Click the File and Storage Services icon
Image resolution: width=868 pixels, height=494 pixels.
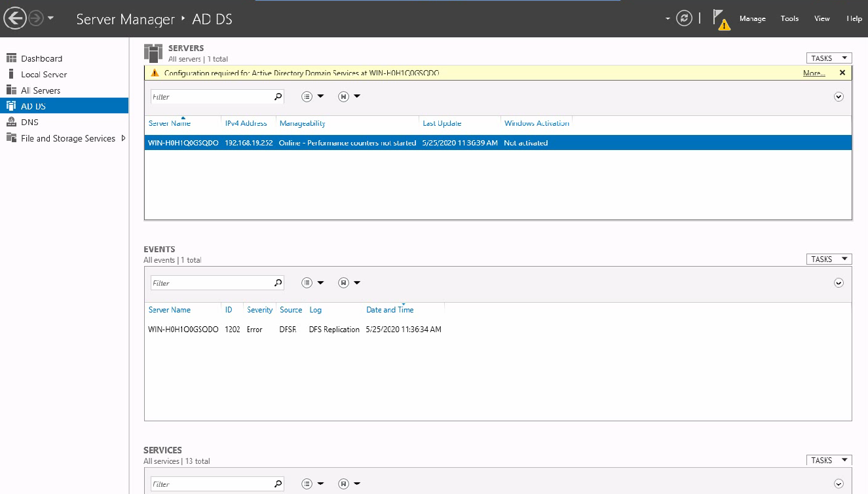(11, 138)
